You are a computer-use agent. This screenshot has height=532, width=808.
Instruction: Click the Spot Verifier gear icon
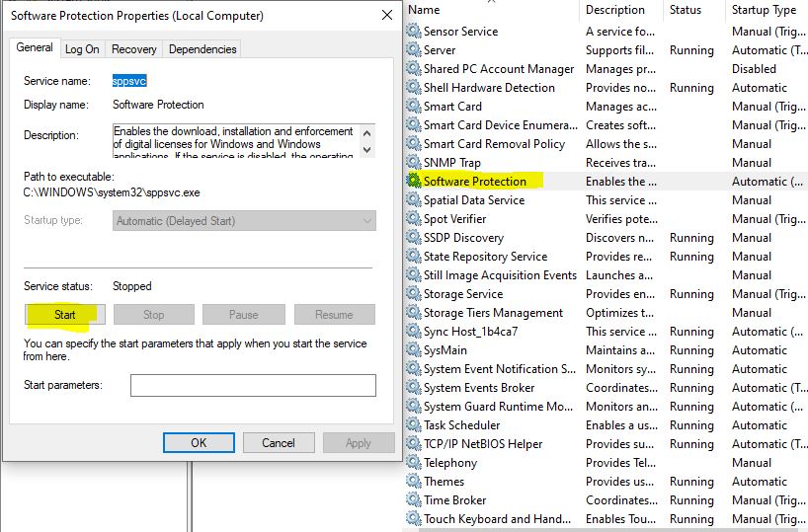point(414,218)
